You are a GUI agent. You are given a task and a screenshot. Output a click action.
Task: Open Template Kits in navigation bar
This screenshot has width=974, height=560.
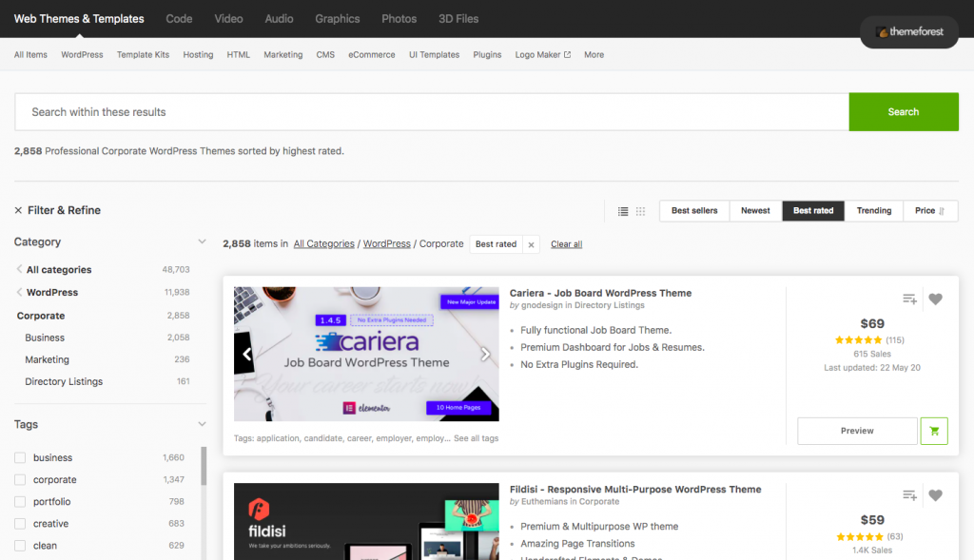pyautogui.click(x=143, y=54)
